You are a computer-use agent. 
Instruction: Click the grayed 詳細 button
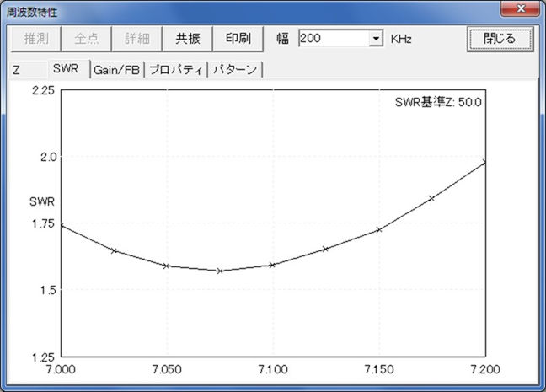[136, 39]
